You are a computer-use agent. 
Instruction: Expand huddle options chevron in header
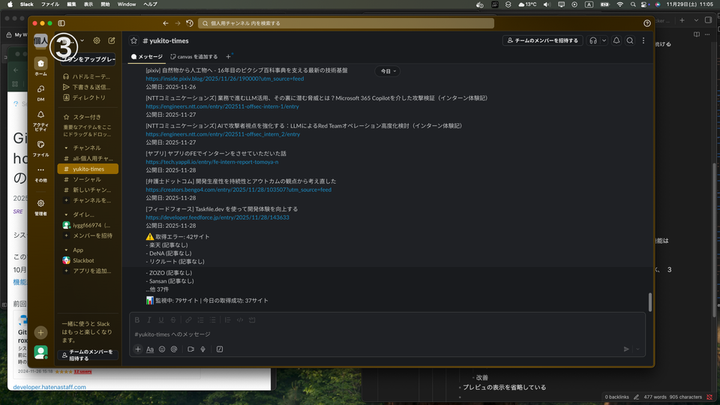point(603,40)
